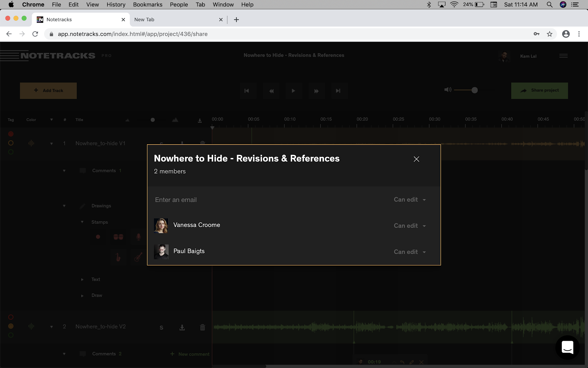Mute via the volume speaker icon

pos(448,90)
